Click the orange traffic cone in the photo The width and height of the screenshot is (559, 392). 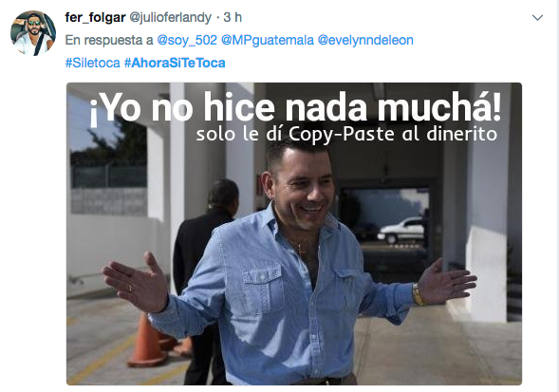point(147,342)
